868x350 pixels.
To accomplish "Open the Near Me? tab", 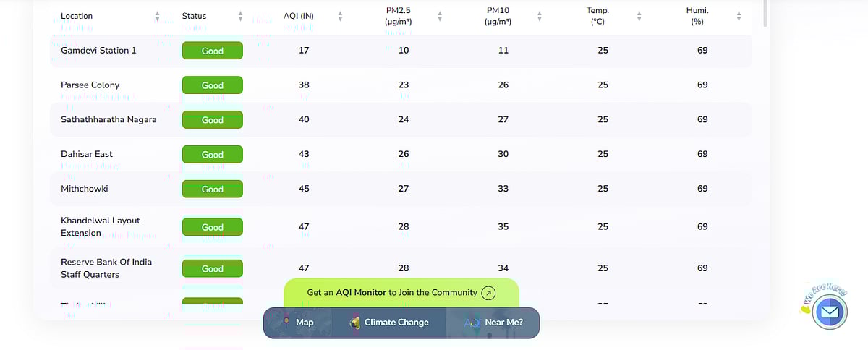I will [x=493, y=323].
